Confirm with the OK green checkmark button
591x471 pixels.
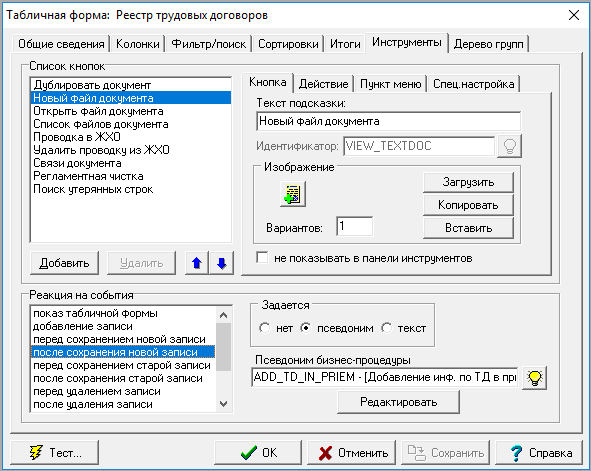tap(258, 453)
